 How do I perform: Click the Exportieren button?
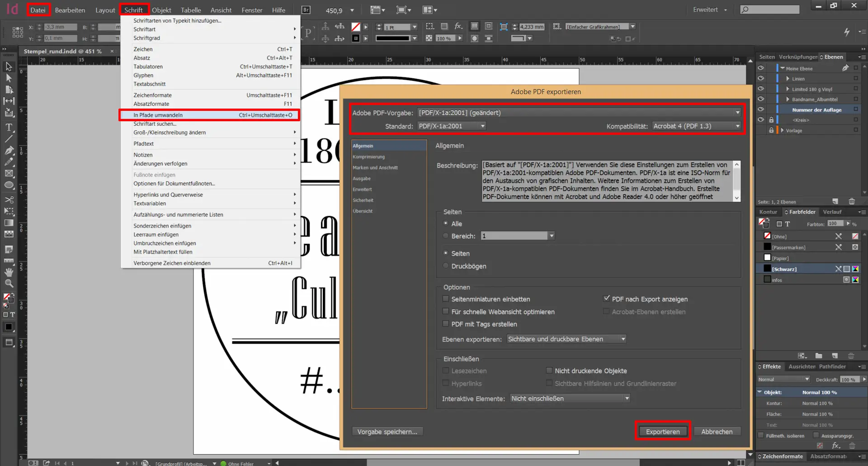coord(662,432)
